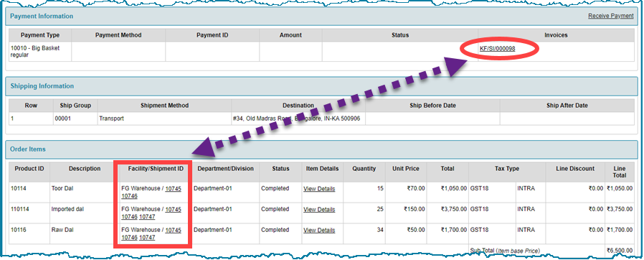Image resolution: width=644 pixels, height=260 pixels.
Task: Click the Payment Method column header
Action: coord(118,35)
